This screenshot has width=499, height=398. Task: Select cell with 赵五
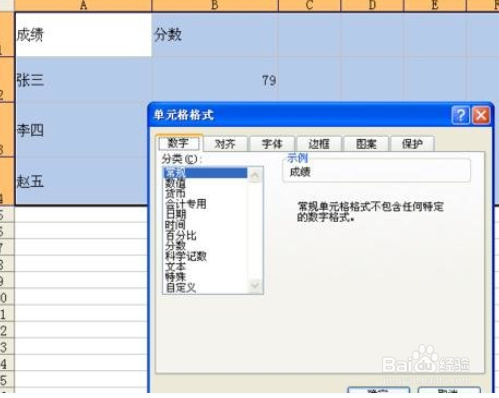82,181
